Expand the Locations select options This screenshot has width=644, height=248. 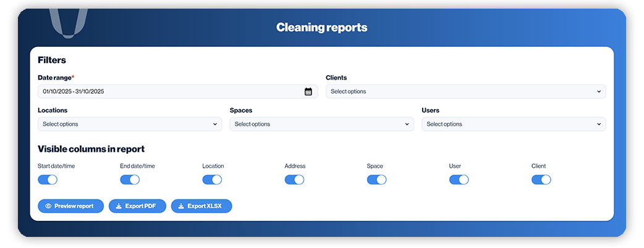[129, 124]
